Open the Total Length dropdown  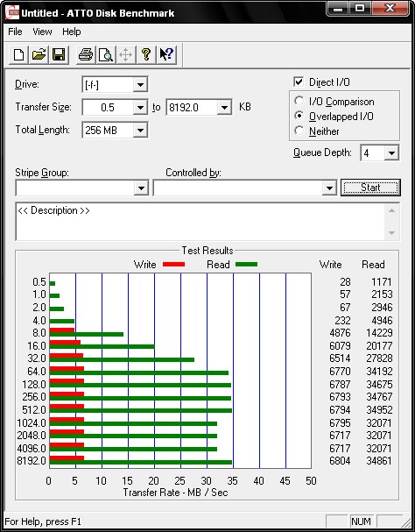point(140,130)
